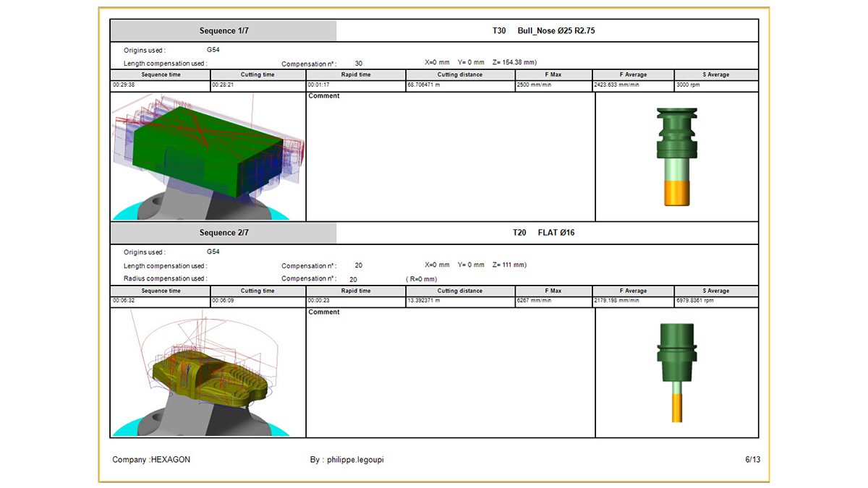This screenshot has height=488, width=868.
Task: Click the Company :HEXAGON footer text
Action: [151, 460]
